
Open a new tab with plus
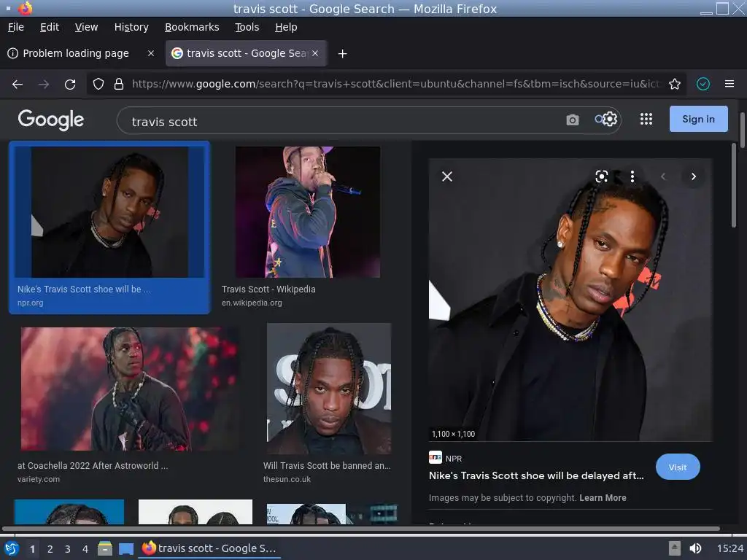pyautogui.click(x=342, y=54)
